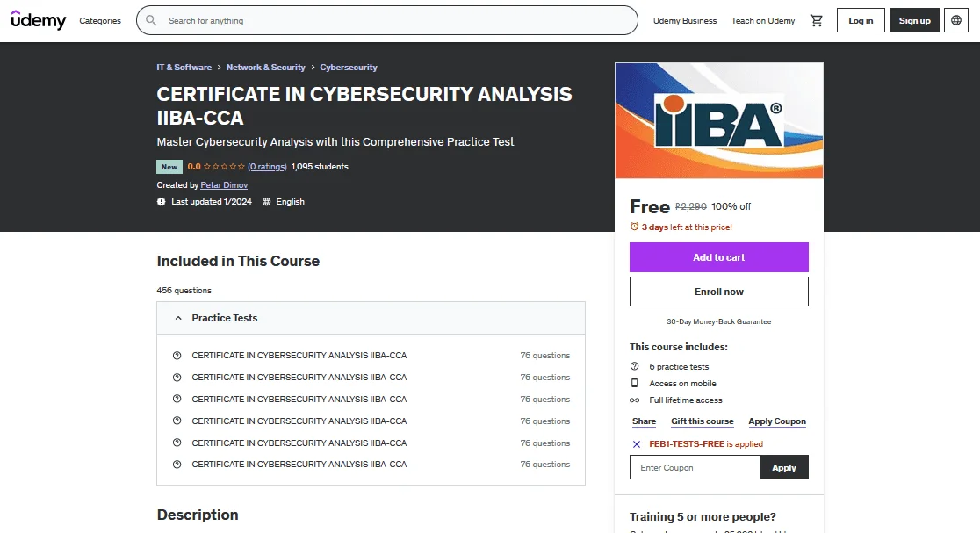The image size is (980, 533).
Task: Click the coupon Apply button
Action: 784,467
